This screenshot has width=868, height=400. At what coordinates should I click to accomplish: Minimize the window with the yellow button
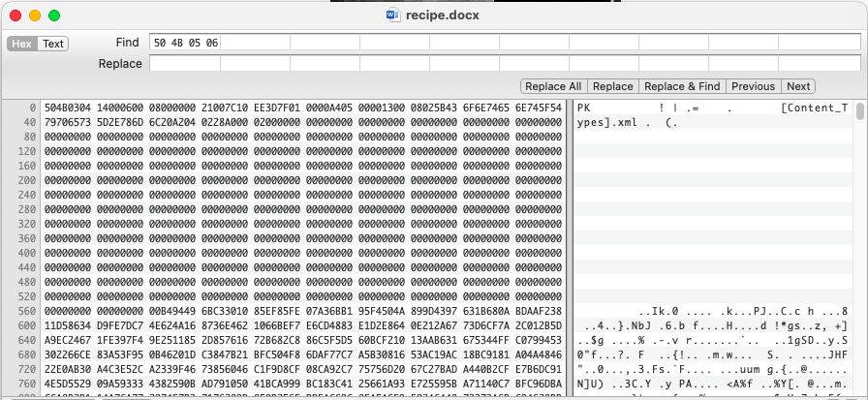(x=34, y=15)
